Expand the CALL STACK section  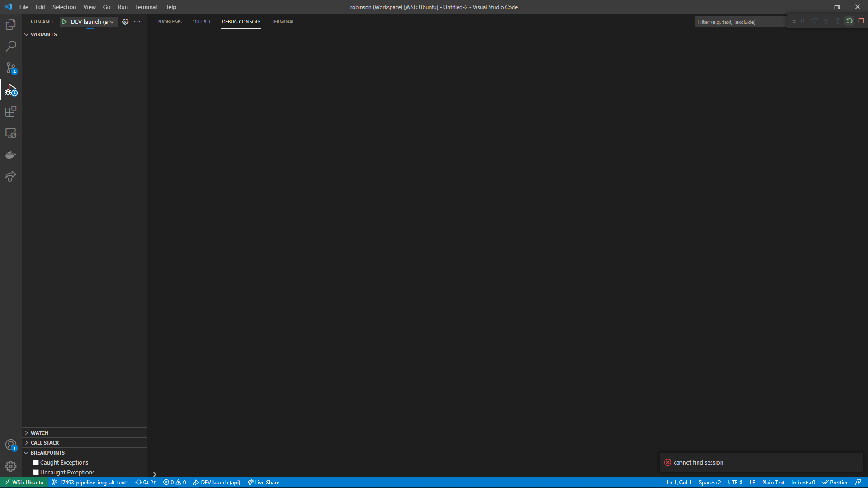tap(46, 442)
